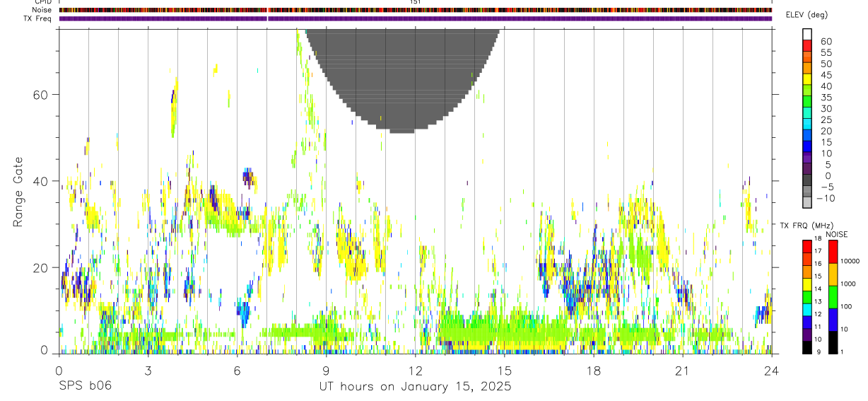The height and width of the screenshot is (401, 868).
Task: Pick the blue swatch of NOISE legend
Action: [833, 320]
